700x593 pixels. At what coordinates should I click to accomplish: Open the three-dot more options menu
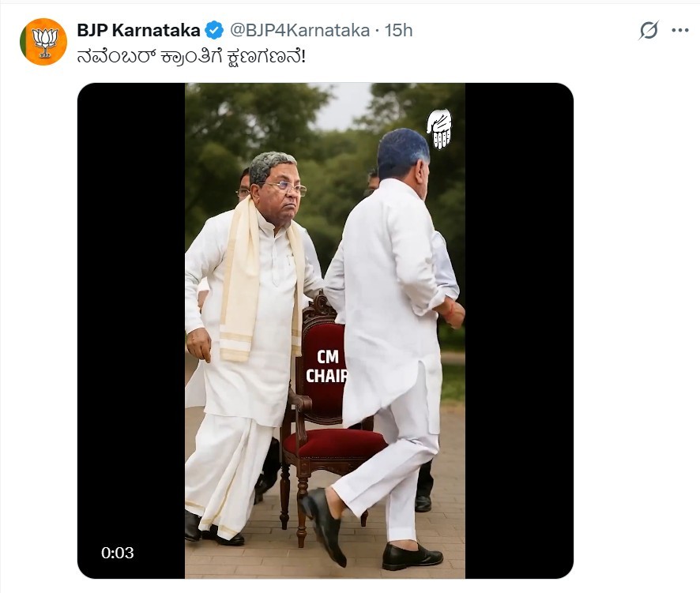click(679, 31)
